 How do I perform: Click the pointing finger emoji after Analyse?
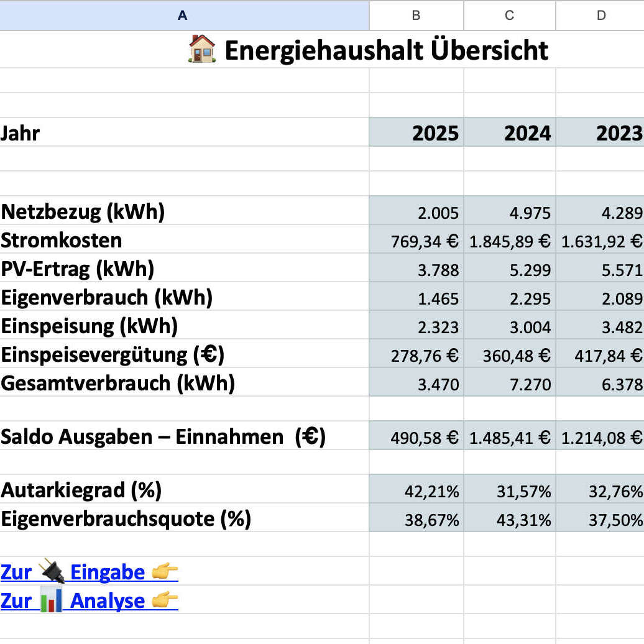coord(165,600)
